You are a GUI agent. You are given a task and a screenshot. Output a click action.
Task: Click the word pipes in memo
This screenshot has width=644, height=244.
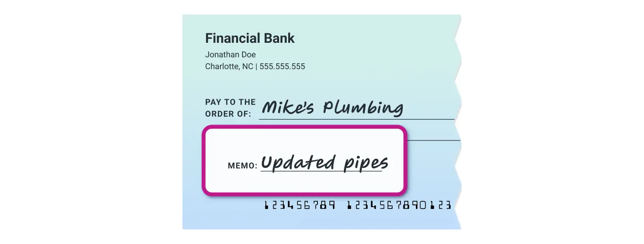click(364, 163)
